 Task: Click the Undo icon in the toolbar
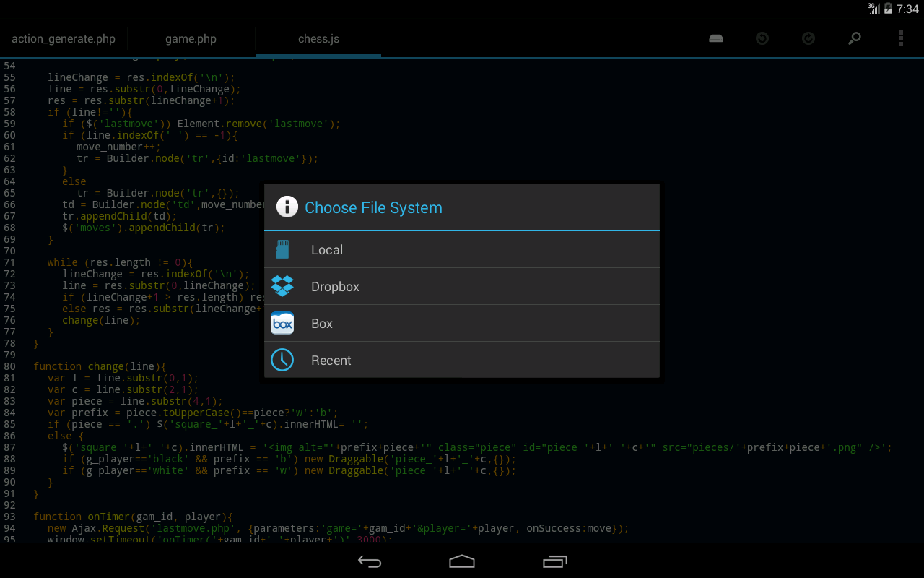[x=762, y=38]
